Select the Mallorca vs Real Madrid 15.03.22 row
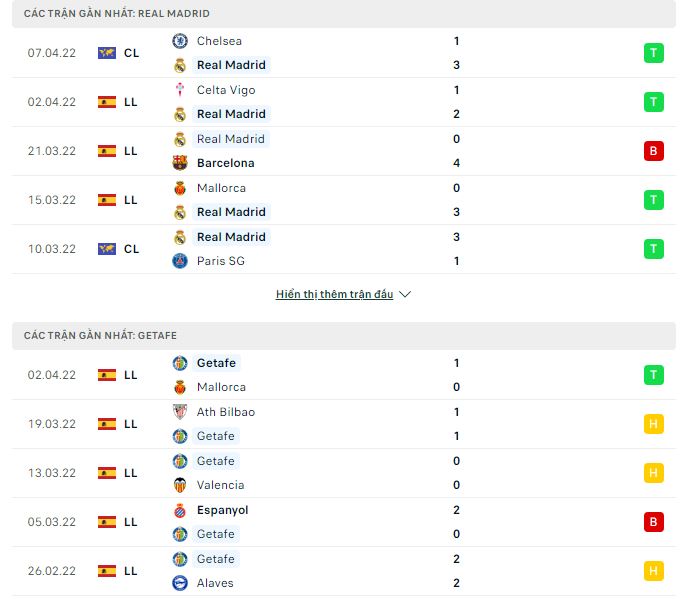Image resolution: width=685 pixels, height=601 pixels. coord(344,200)
